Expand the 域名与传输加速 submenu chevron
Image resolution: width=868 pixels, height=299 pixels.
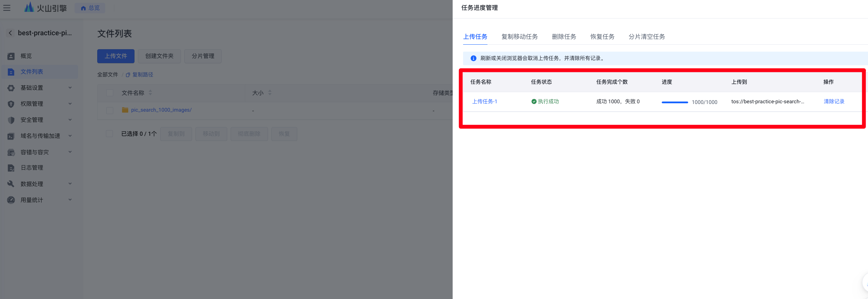pyautogui.click(x=70, y=136)
